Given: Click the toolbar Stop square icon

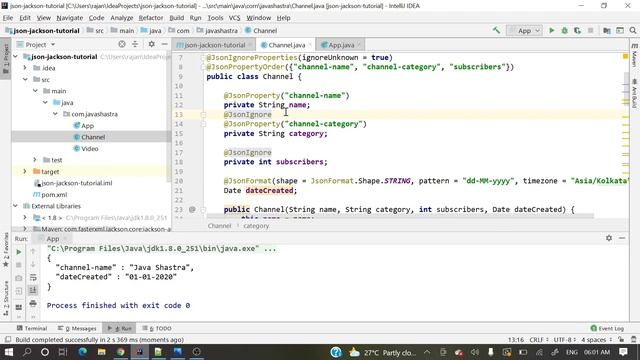Looking at the screenshot, I should 590,30.
